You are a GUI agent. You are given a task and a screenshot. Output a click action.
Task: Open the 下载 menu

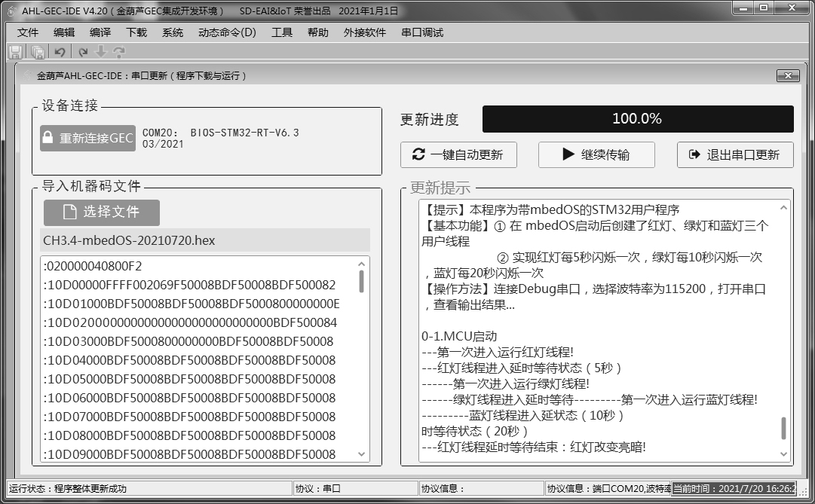click(x=136, y=32)
